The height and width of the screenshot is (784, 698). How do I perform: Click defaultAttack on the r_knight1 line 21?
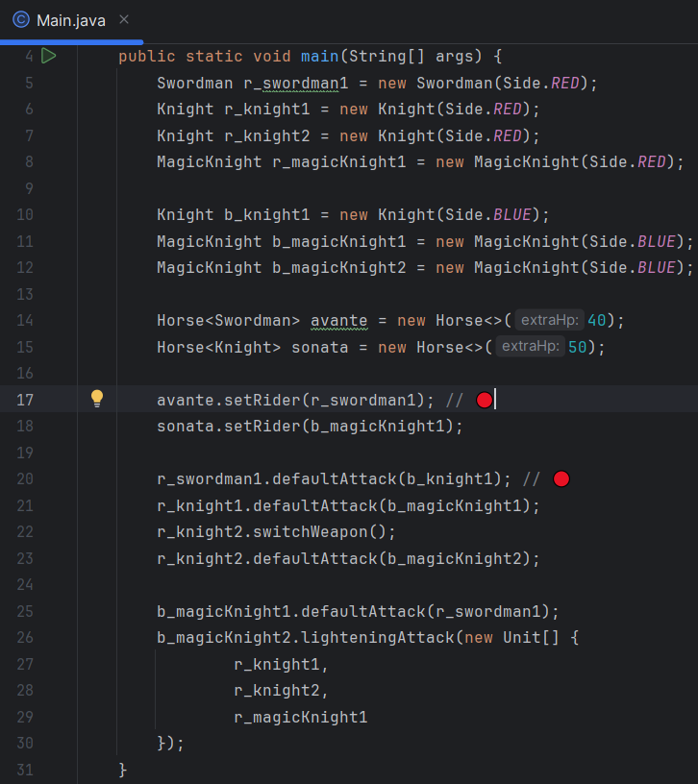(x=315, y=506)
